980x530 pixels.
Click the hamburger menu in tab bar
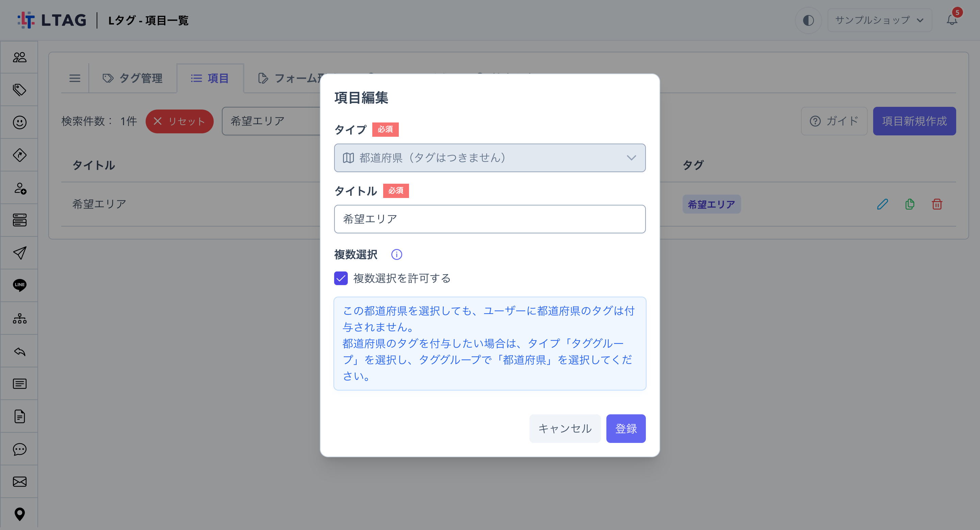pyautogui.click(x=75, y=78)
